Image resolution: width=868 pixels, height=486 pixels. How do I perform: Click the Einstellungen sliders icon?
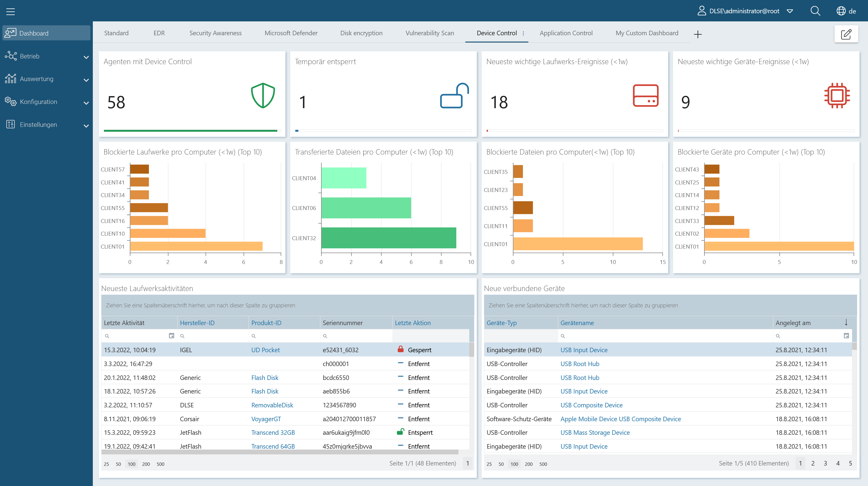pyautogui.click(x=11, y=124)
